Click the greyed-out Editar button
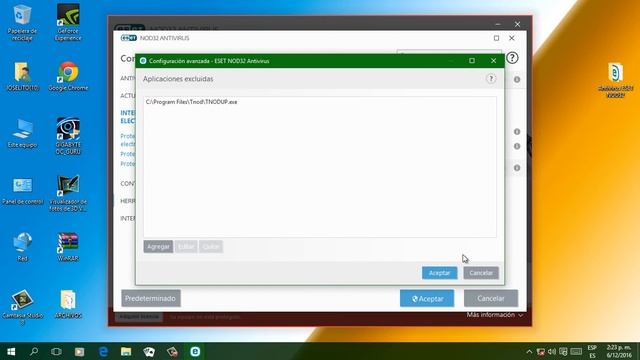 pos(186,247)
